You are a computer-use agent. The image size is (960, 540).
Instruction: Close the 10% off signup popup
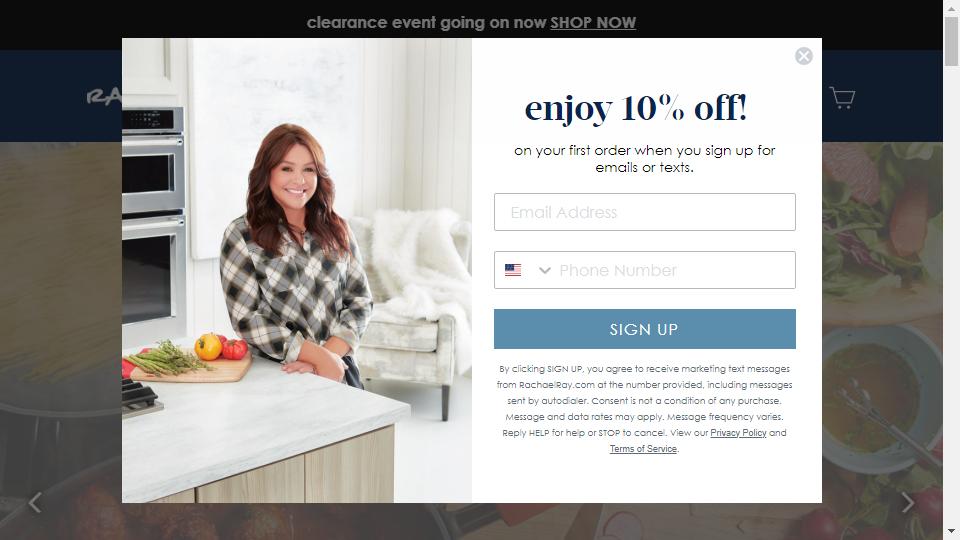[x=803, y=56]
